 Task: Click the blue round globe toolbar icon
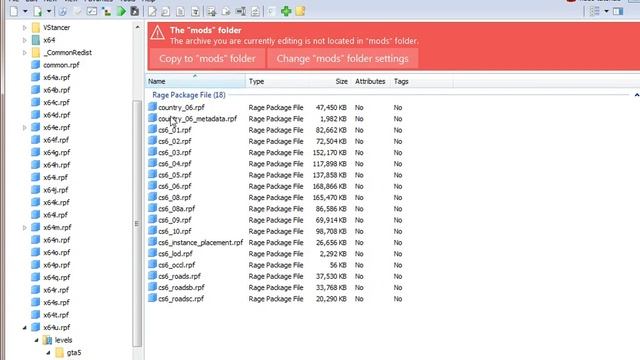pyautogui.click(x=62, y=11)
